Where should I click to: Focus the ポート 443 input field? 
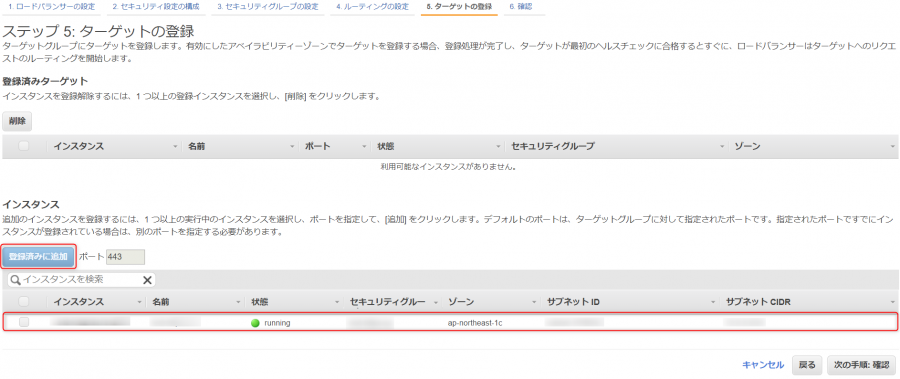tap(125, 257)
